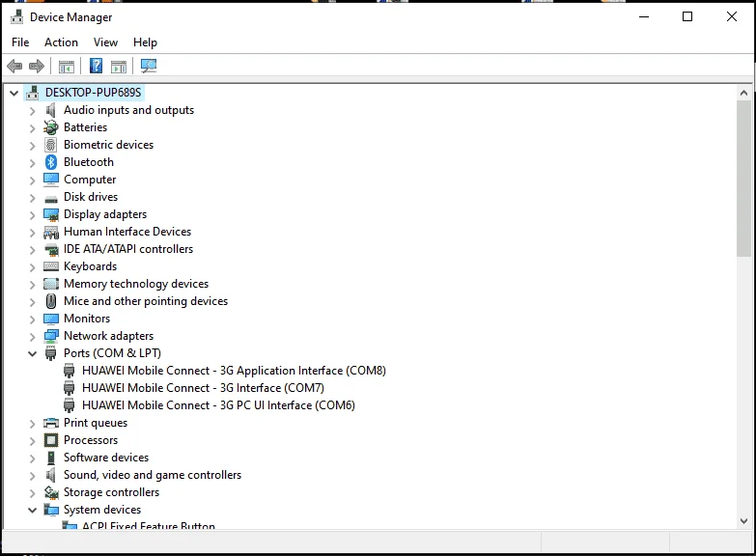Viewport: 756px width, 556px height.
Task: Select the Audio inputs and outputs label
Action: pyautogui.click(x=128, y=110)
